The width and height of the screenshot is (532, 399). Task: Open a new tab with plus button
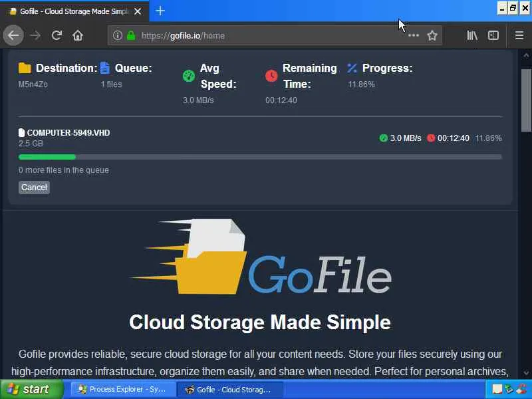[160, 11]
